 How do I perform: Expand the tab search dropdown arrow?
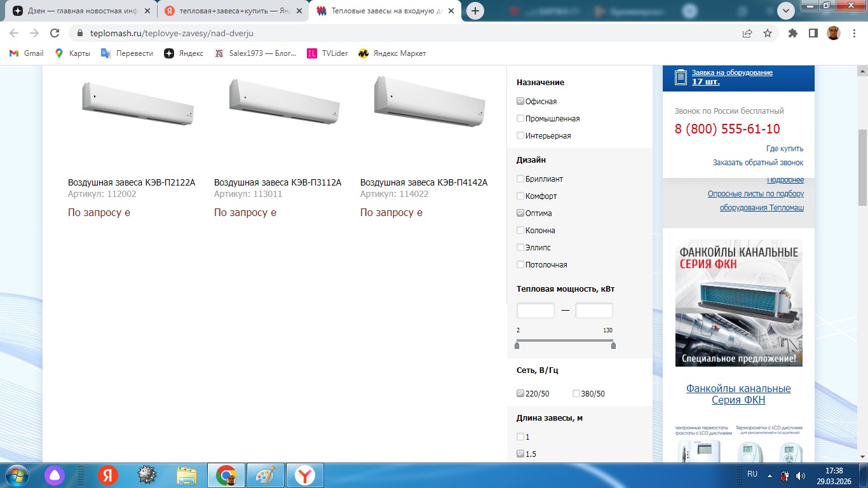pyautogui.click(x=786, y=10)
